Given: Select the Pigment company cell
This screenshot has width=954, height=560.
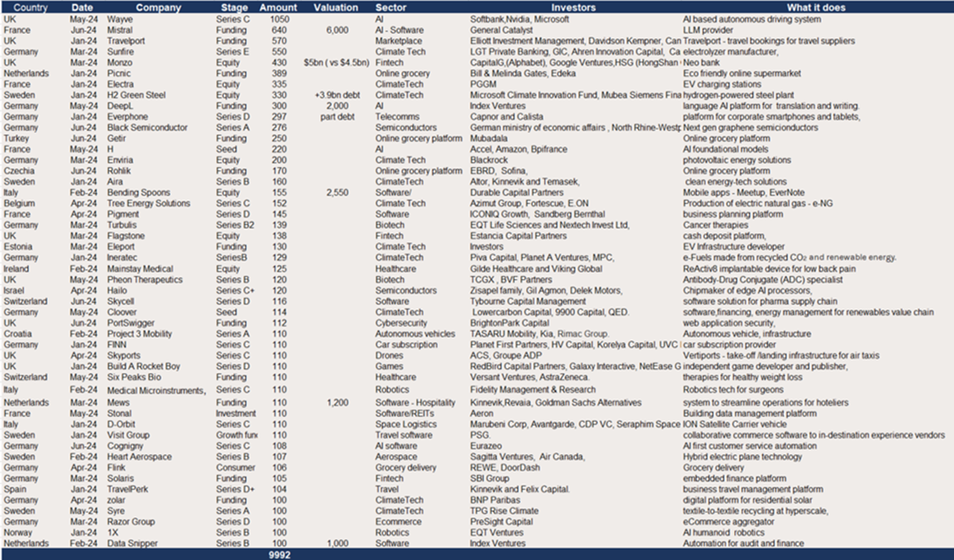Looking at the screenshot, I should (123, 214).
